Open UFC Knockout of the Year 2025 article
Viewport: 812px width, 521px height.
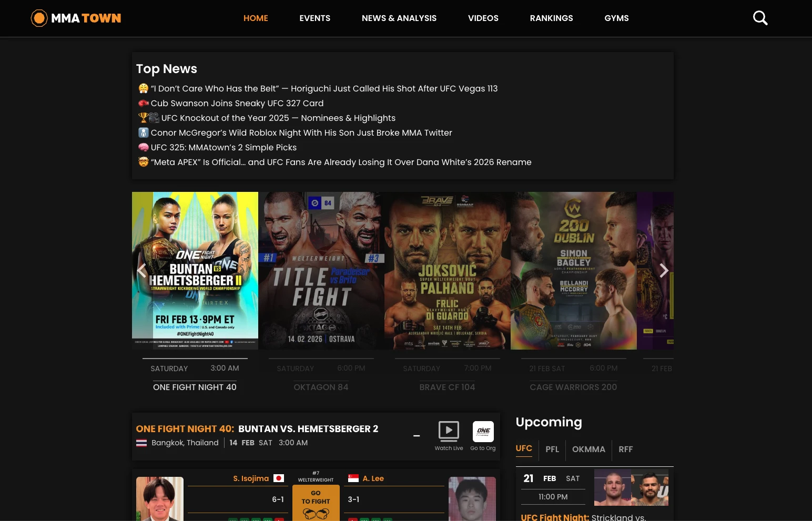(278, 118)
